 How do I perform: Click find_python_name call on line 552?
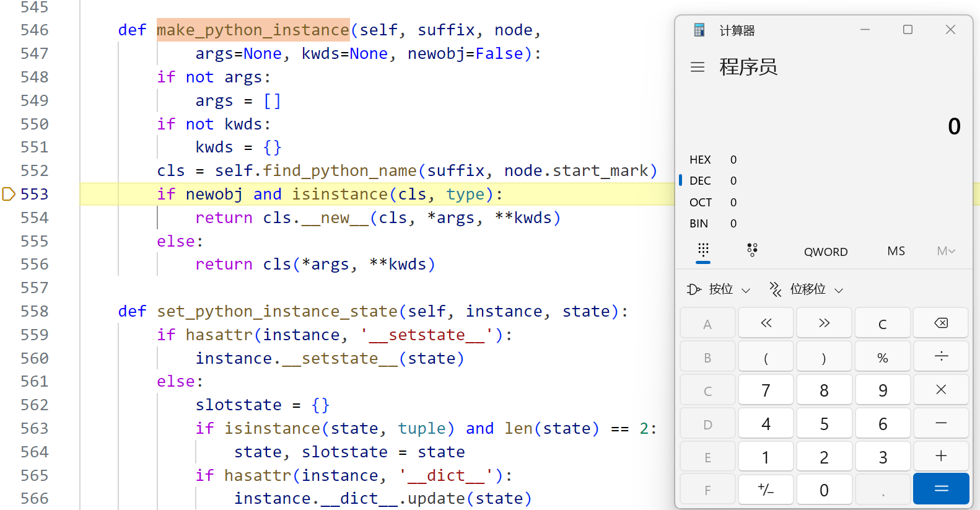(339, 170)
